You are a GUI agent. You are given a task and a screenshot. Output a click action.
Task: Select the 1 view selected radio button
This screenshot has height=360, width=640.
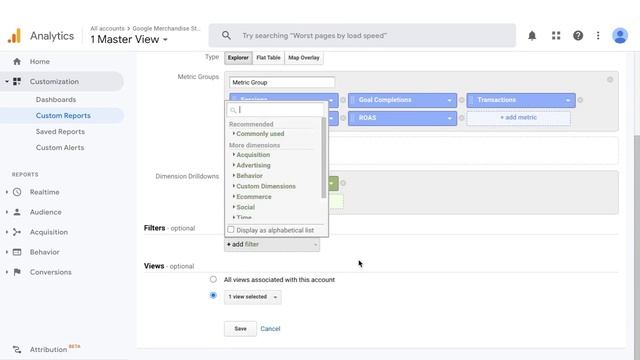pyautogui.click(x=213, y=296)
